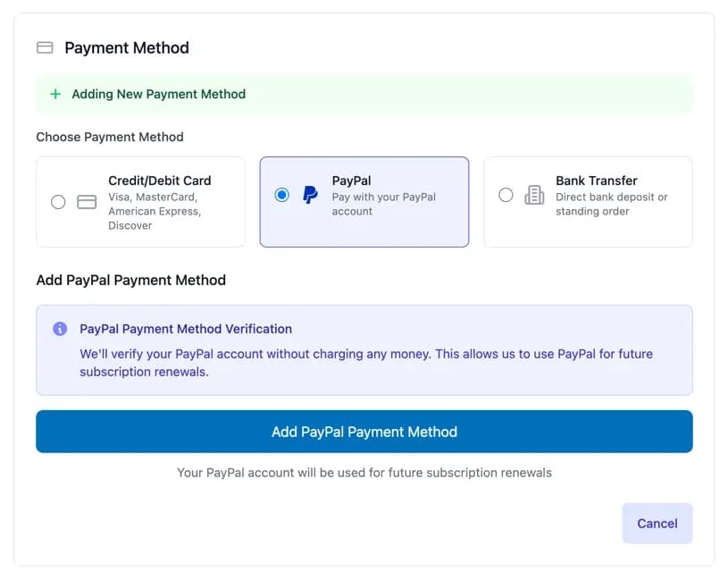Click the future subscription renewals note

point(364,473)
